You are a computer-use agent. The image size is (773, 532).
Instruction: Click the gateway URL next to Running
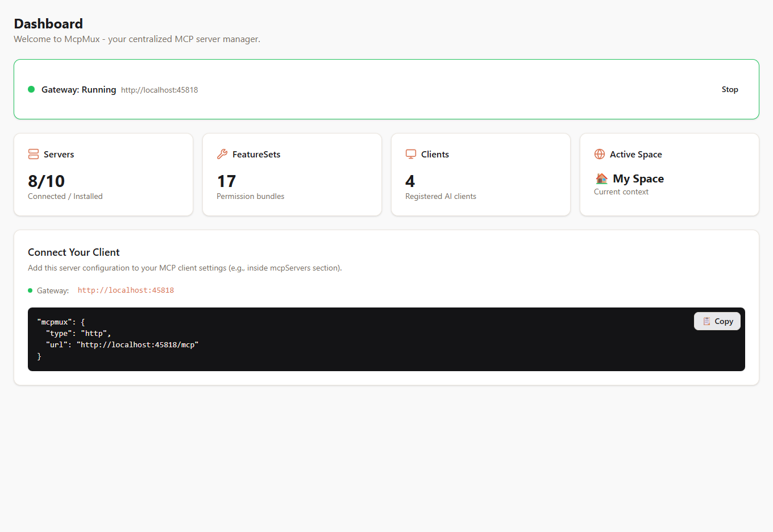[159, 90]
